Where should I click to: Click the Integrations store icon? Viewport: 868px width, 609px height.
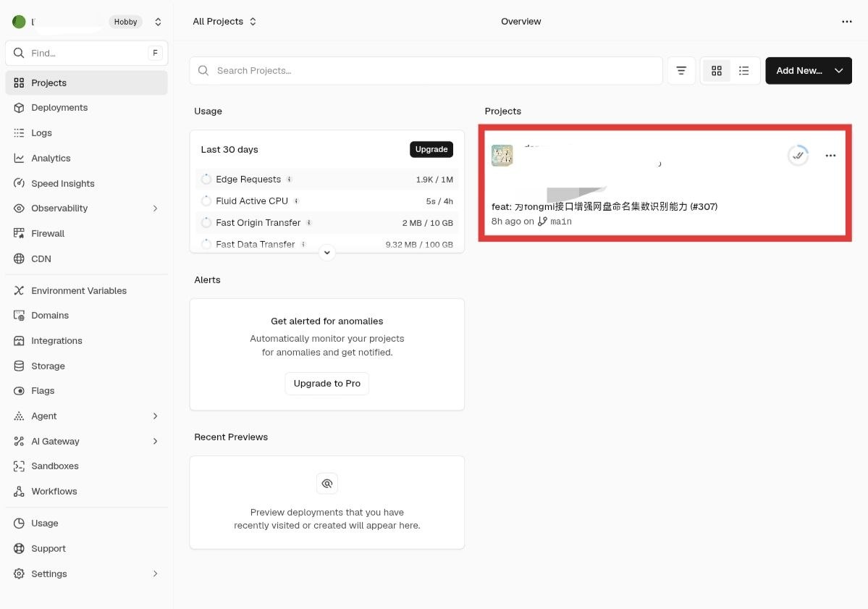tap(19, 340)
